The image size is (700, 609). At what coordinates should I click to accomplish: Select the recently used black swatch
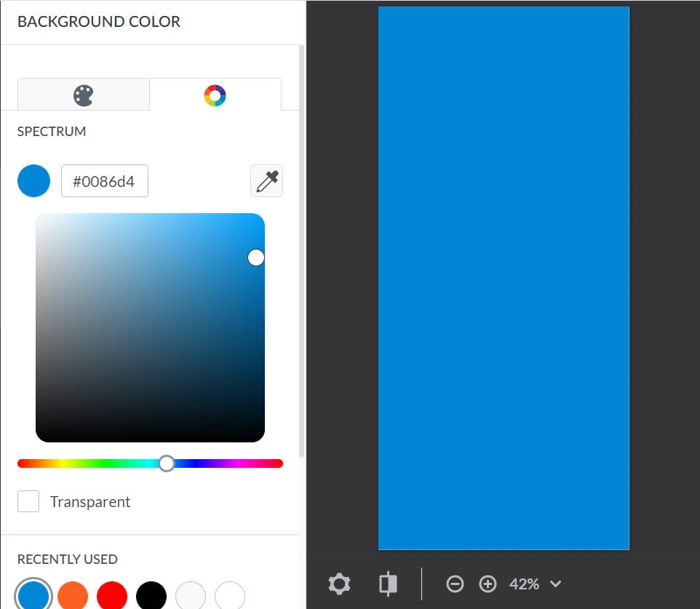151,596
